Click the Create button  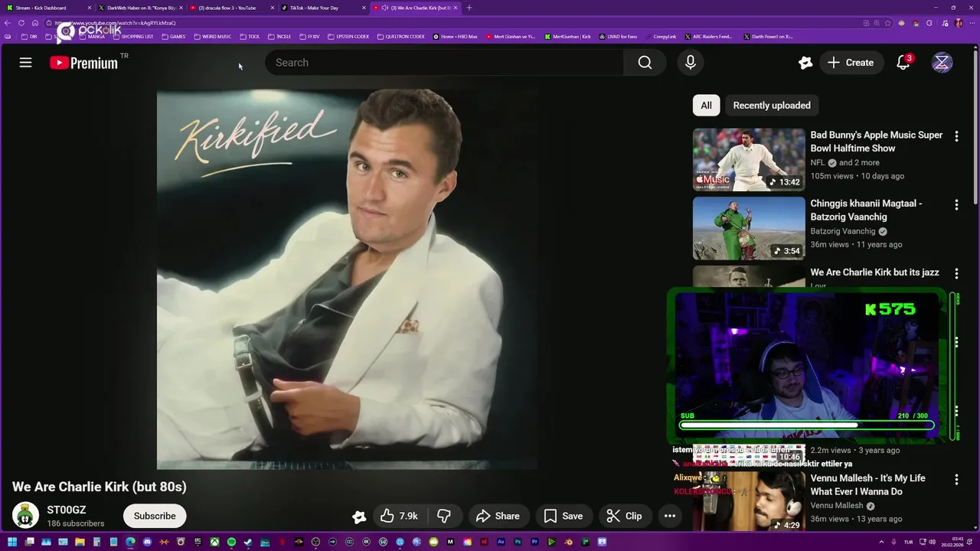(851, 63)
